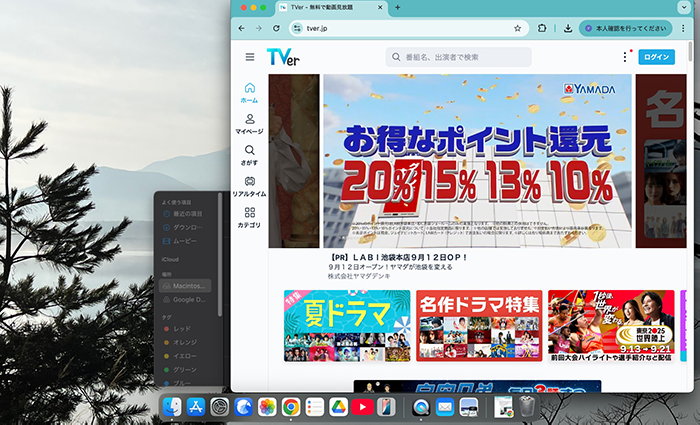Open QuickTime Player from the Dock

(x=421, y=407)
